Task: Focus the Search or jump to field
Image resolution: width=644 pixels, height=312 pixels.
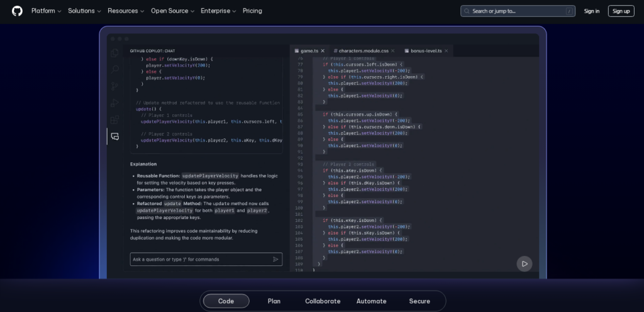Action: click(517, 11)
